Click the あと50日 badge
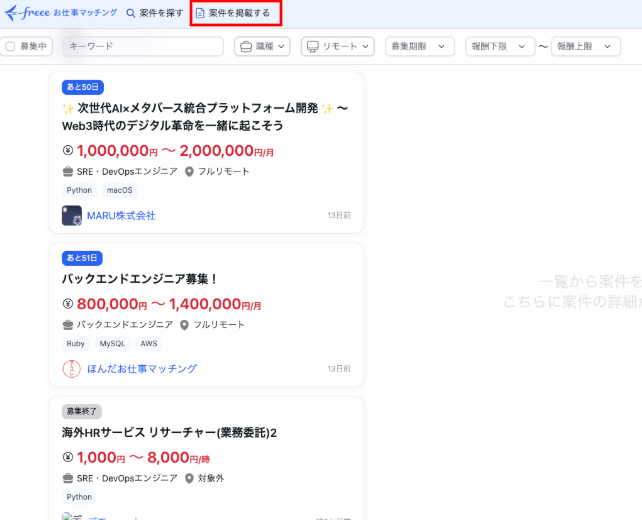Viewport: 642px width, 520px height. 83,87
